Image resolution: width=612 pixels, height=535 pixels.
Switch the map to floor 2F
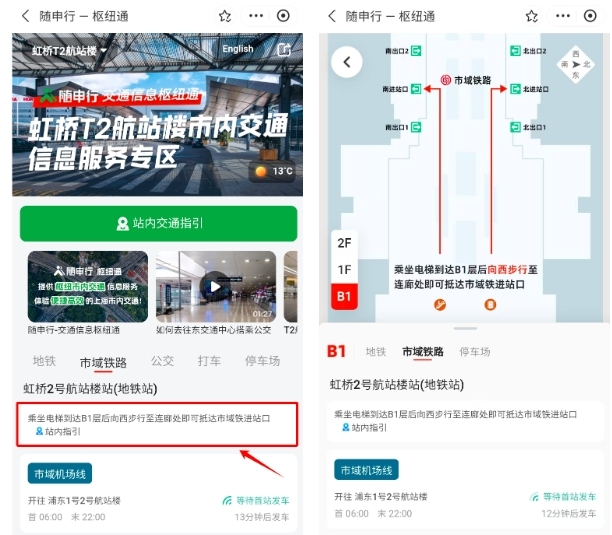(344, 243)
